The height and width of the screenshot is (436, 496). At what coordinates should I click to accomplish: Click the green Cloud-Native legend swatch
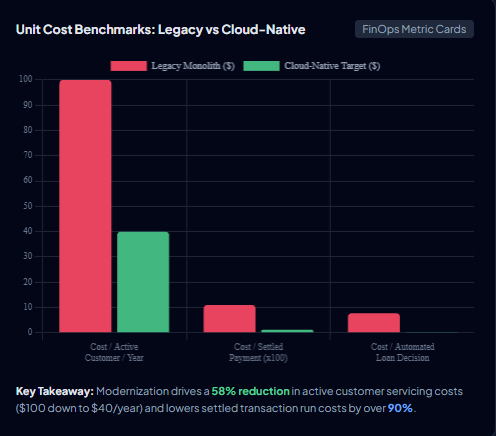point(261,66)
